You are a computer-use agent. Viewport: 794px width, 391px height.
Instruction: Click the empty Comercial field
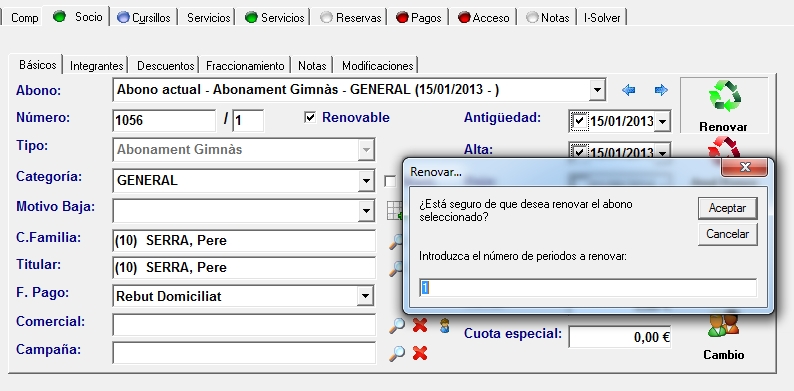pos(244,325)
